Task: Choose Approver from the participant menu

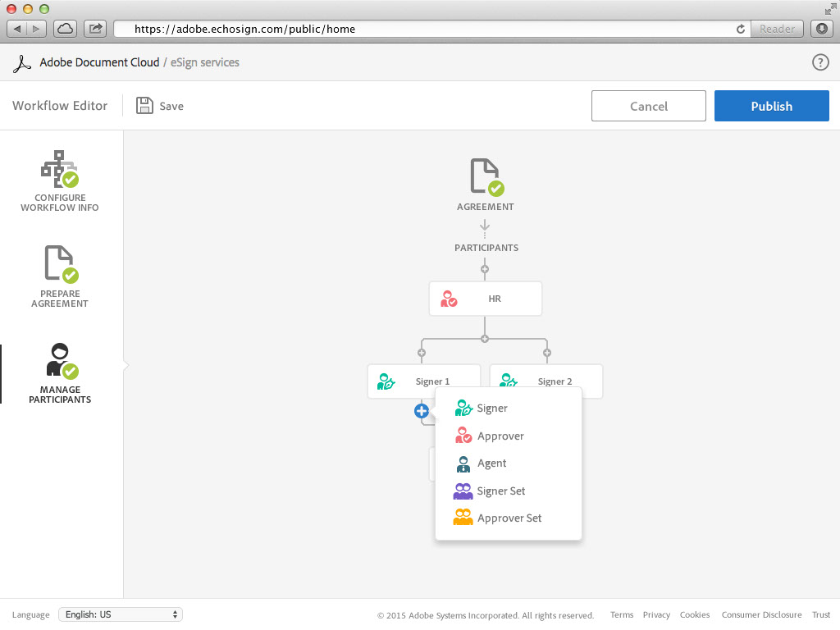Action: pyautogui.click(x=500, y=436)
